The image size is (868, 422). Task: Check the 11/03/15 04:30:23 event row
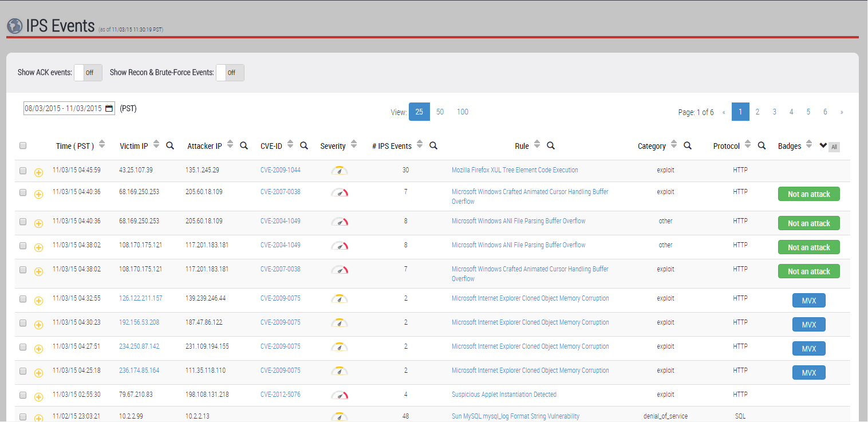(23, 323)
